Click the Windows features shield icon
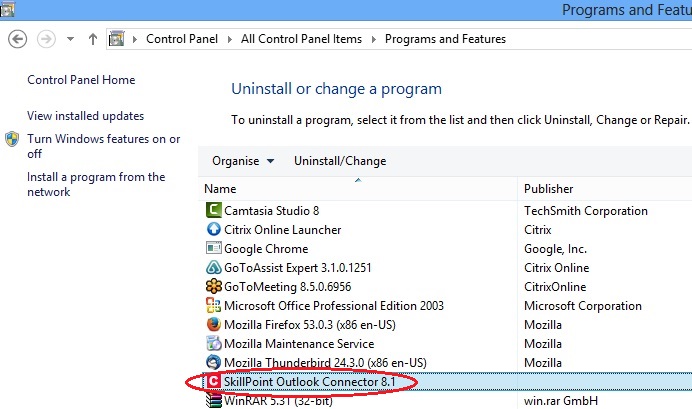The image size is (692, 409). point(12,139)
